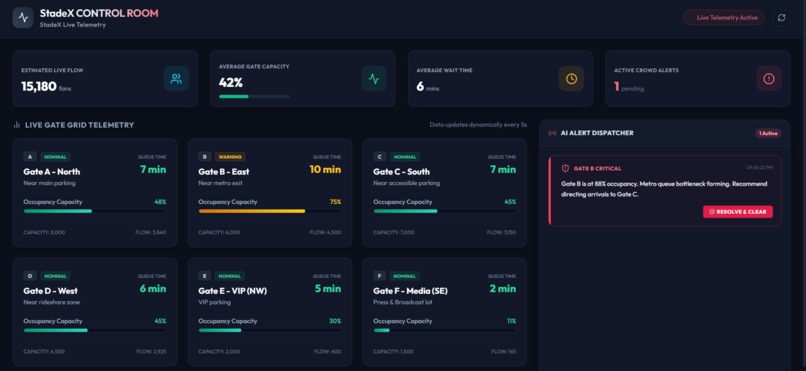806x371 pixels.
Task: Click the Live Telemetry Active pill
Action: point(724,17)
